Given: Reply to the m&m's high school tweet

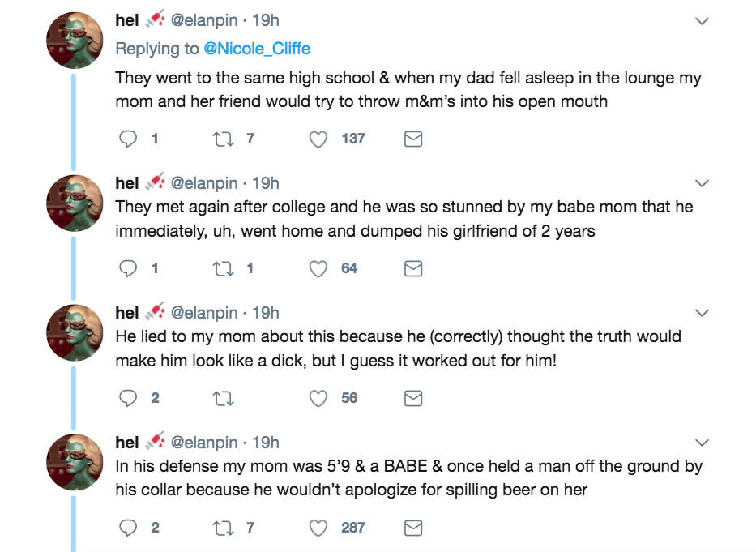Looking at the screenshot, I should point(128,139).
